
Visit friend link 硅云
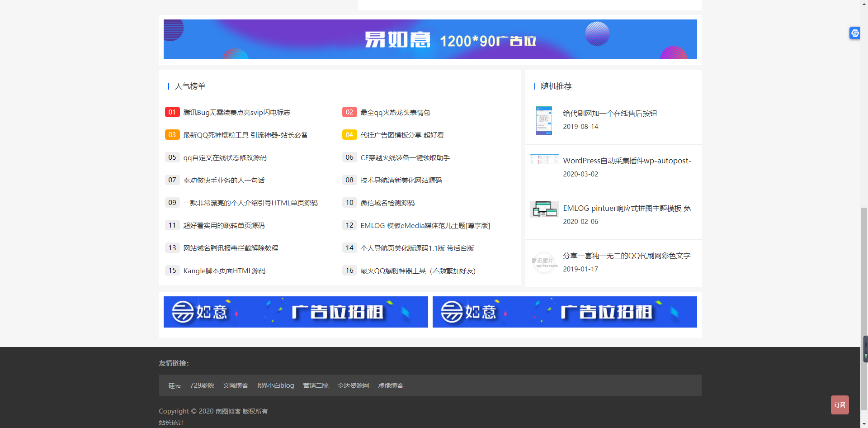[x=175, y=385]
